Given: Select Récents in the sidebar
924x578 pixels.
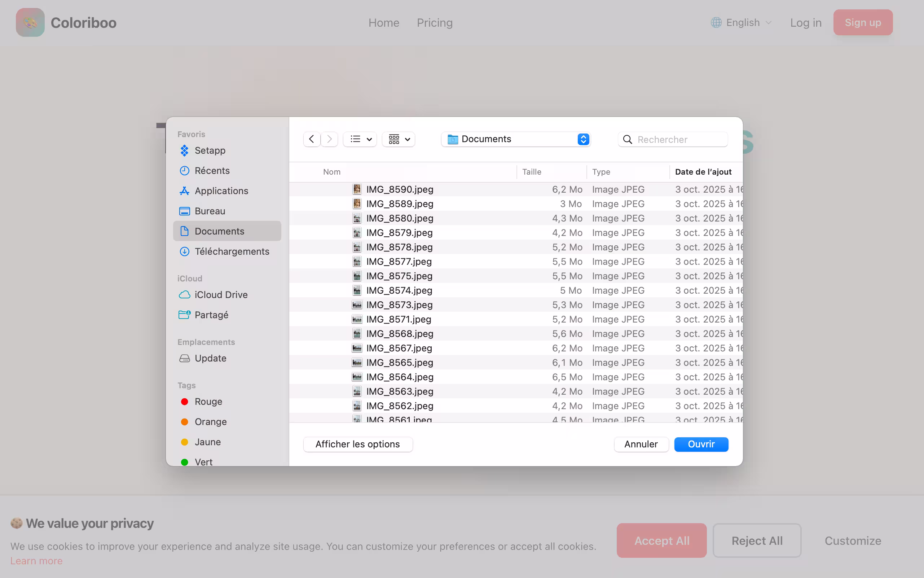Looking at the screenshot, I should tap(212, 171).
